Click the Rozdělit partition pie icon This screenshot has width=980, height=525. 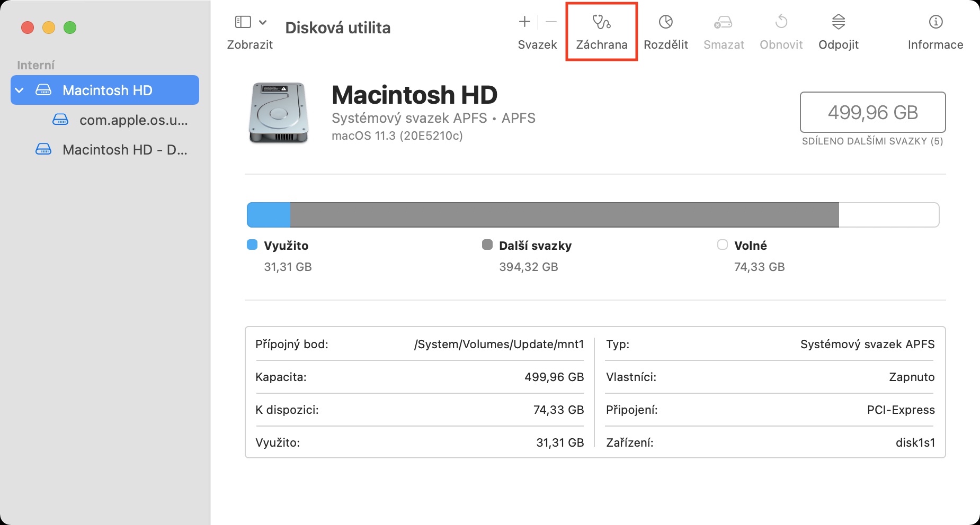tap(665, 22)
